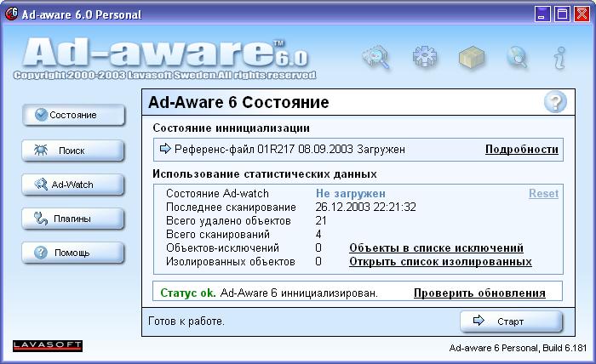Click the Lavasoft logo
596x364 pixels.
(48, 345)
